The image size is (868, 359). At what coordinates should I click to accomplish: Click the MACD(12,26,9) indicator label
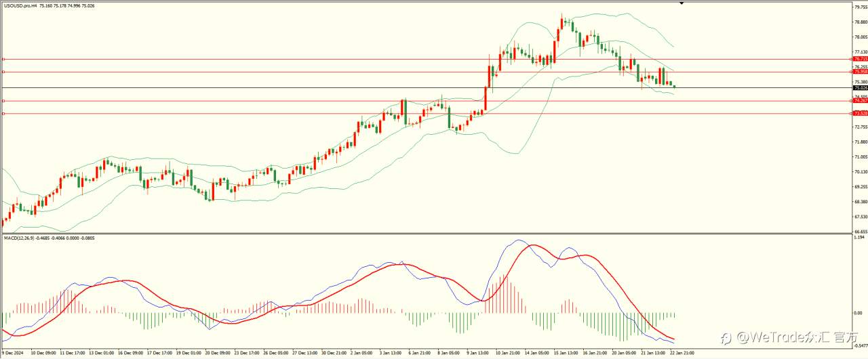[x=20, y=238]
